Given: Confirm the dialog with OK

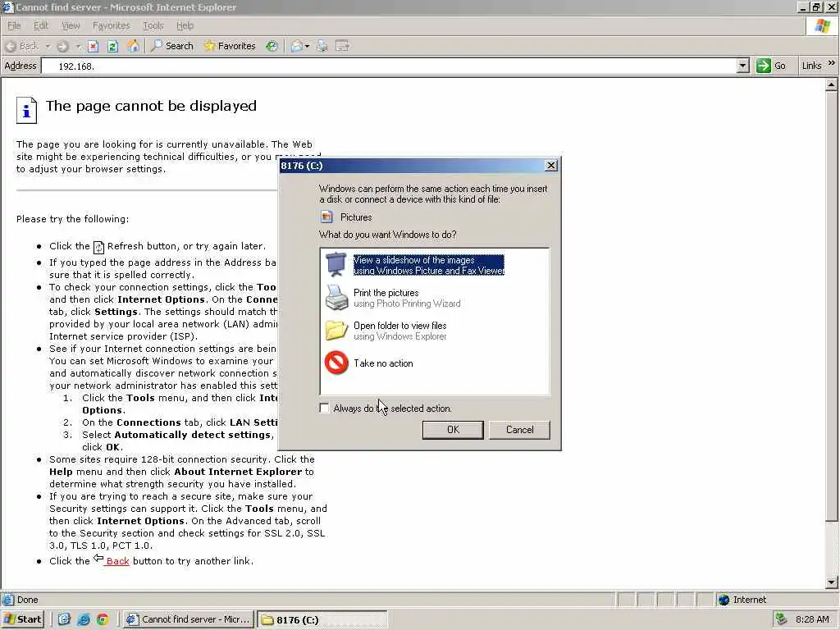Looking at the screenshot, I should (x=453, y=430).
